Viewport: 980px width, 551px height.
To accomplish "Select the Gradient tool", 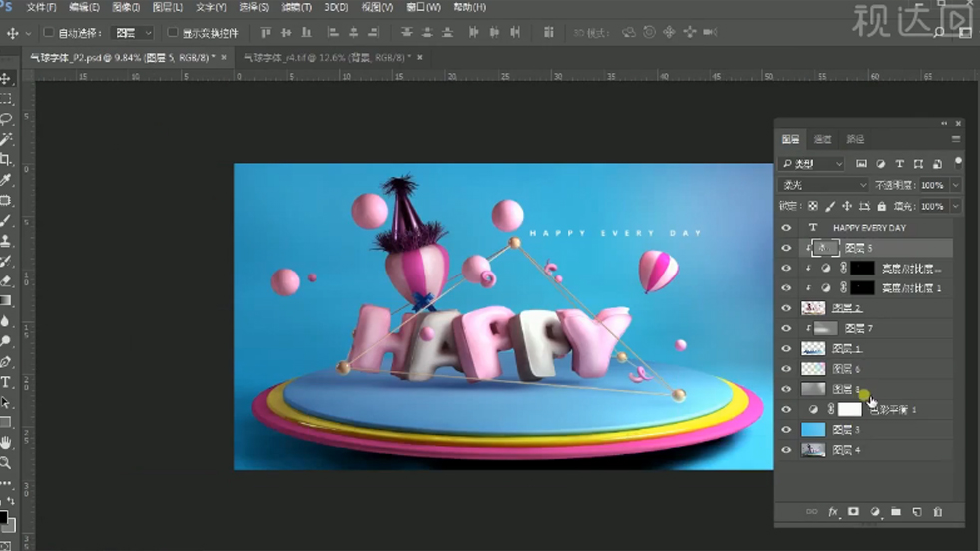I will tap(6, 300).
